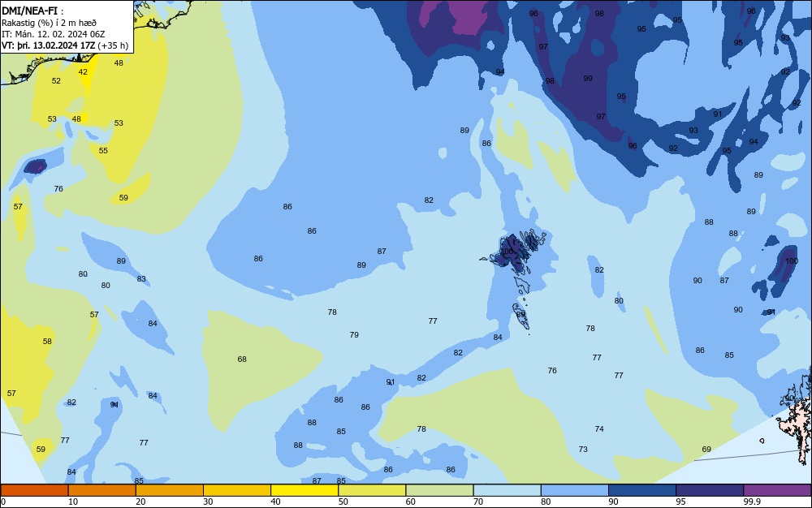Viewport: 812px width, 508px height.
Task: Click the map value 42
Action: pos(83,72)
